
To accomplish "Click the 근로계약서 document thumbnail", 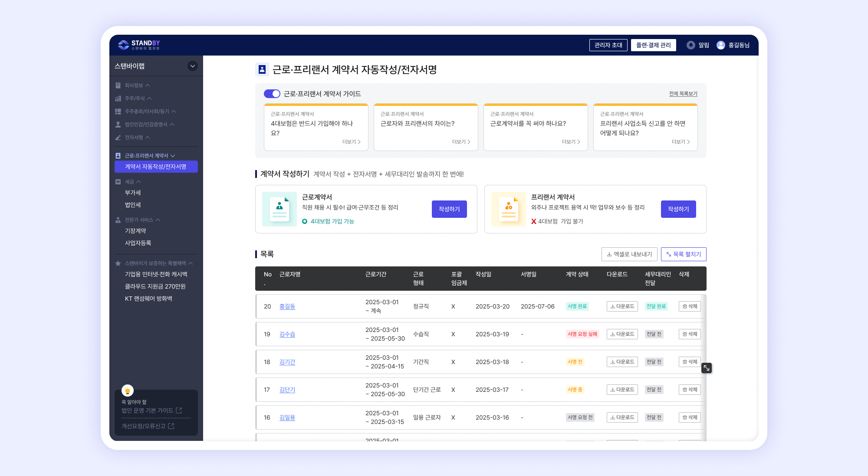I will tap(279, 209).
